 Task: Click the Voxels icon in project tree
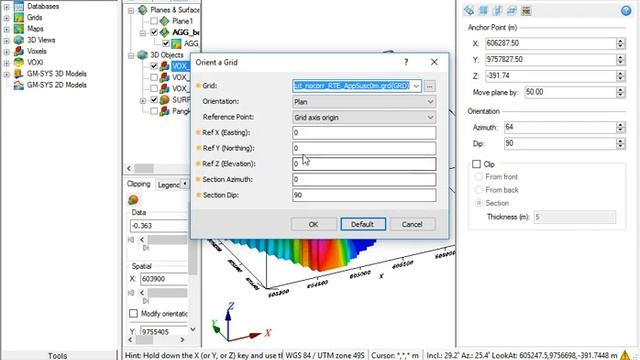[19, 51]
